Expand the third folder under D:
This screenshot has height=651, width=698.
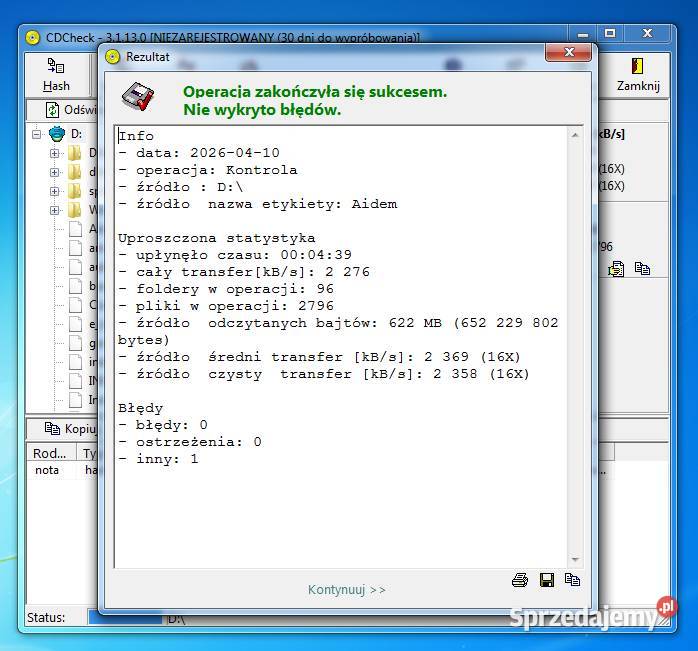tap(54, 191)
